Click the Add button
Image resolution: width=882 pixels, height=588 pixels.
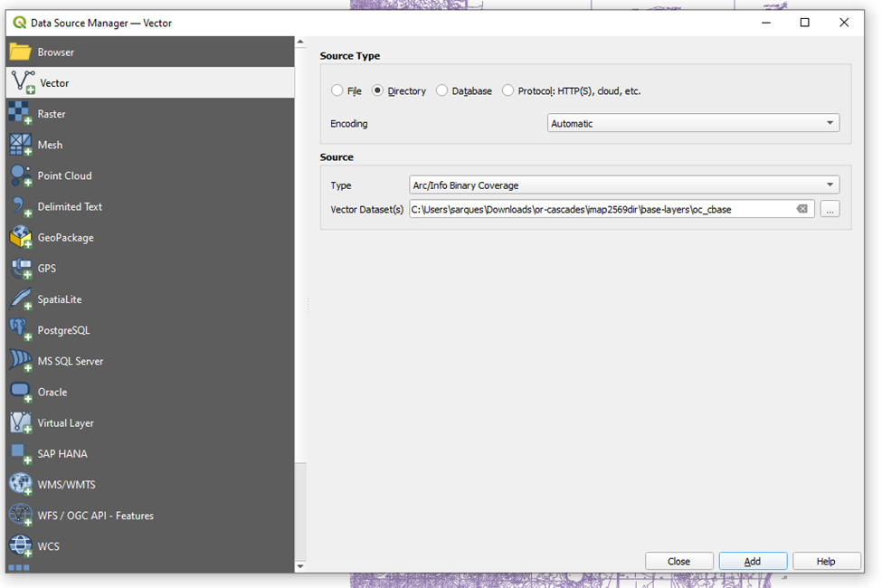pos(753,561)
